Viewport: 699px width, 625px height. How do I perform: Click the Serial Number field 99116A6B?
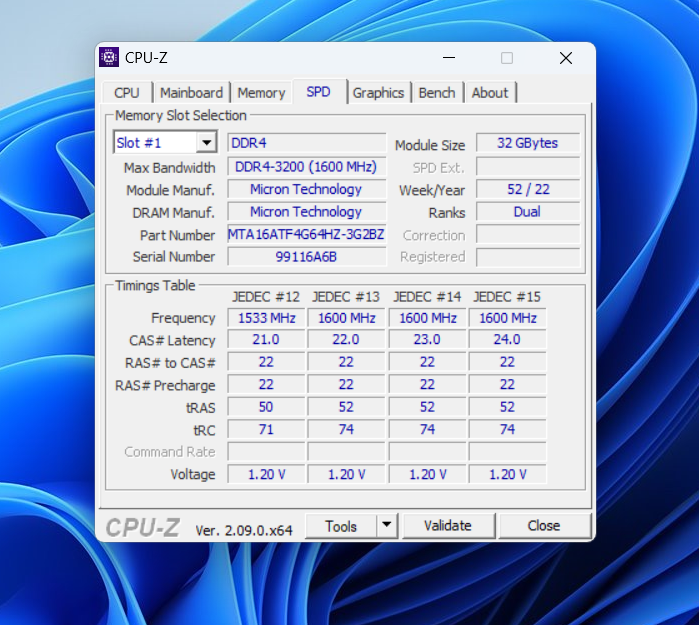coord(306,257)
